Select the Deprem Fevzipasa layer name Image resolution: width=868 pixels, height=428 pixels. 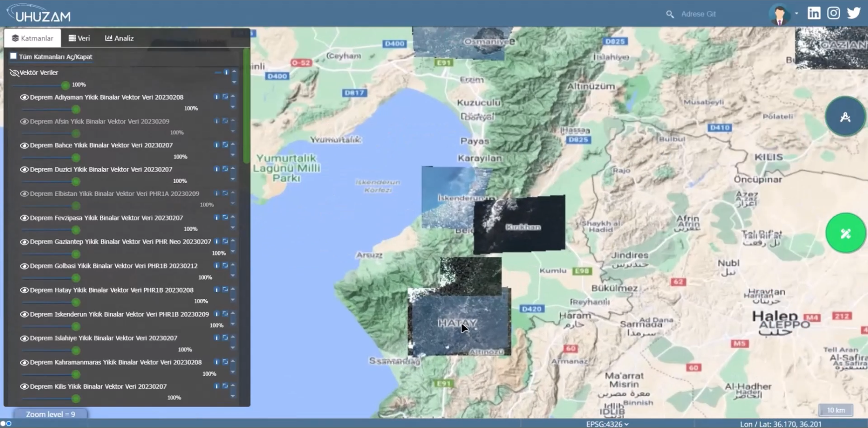[x=107, y=218]
